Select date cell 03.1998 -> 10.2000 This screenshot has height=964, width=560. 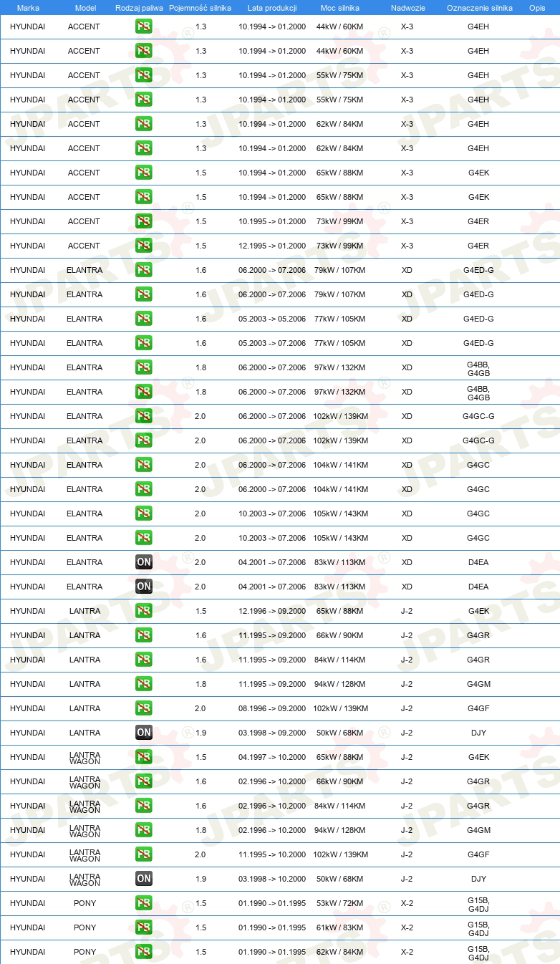[272, 879]
